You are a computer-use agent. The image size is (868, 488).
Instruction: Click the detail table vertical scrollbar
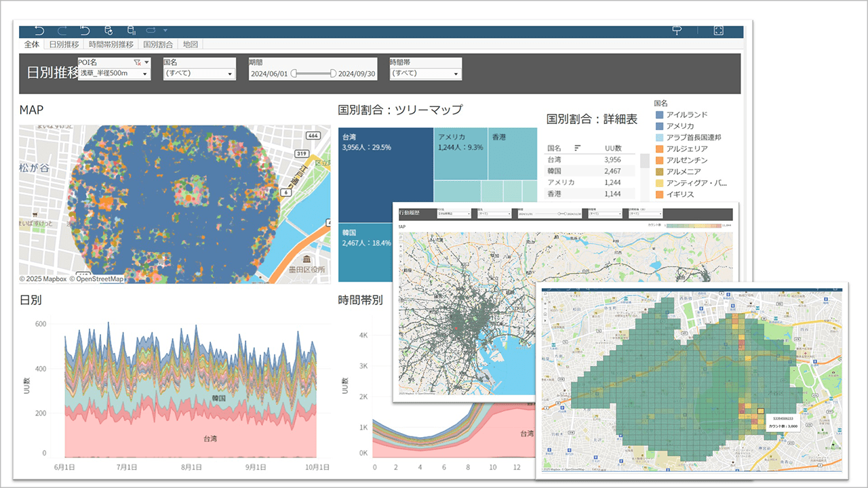pos(645,161)
